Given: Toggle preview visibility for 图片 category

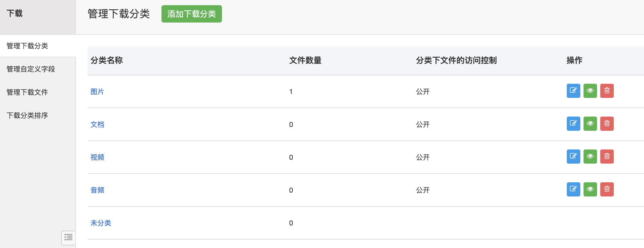Looking at the screenshot, I should coord(590,91).
